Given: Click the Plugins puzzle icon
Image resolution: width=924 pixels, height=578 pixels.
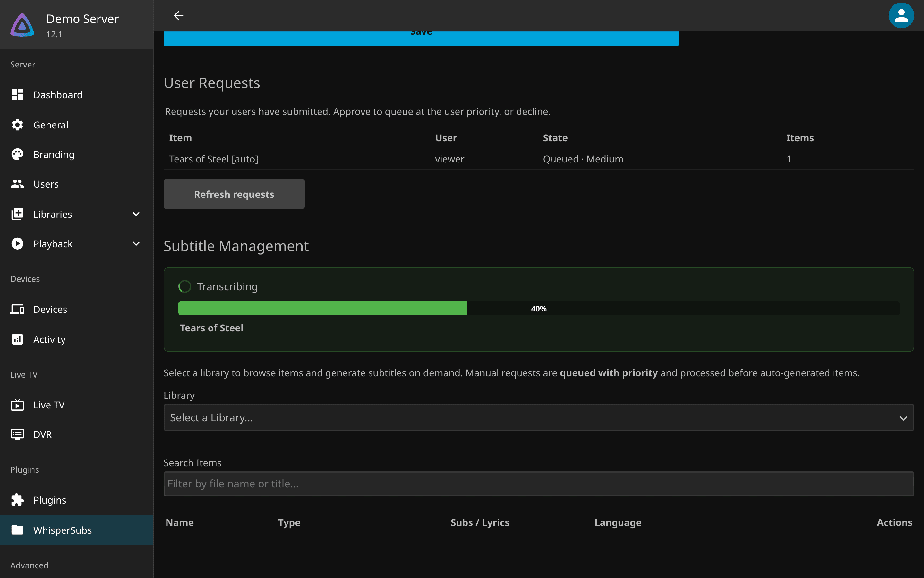Looking at the screenshot, I should 17,500.
